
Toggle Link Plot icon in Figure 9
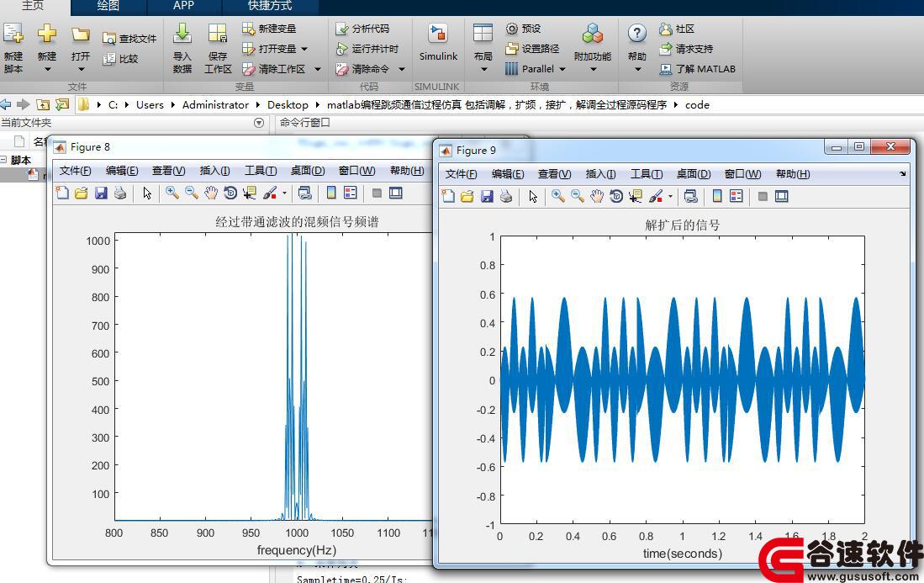pyautogui.click(x=690, y=196)
